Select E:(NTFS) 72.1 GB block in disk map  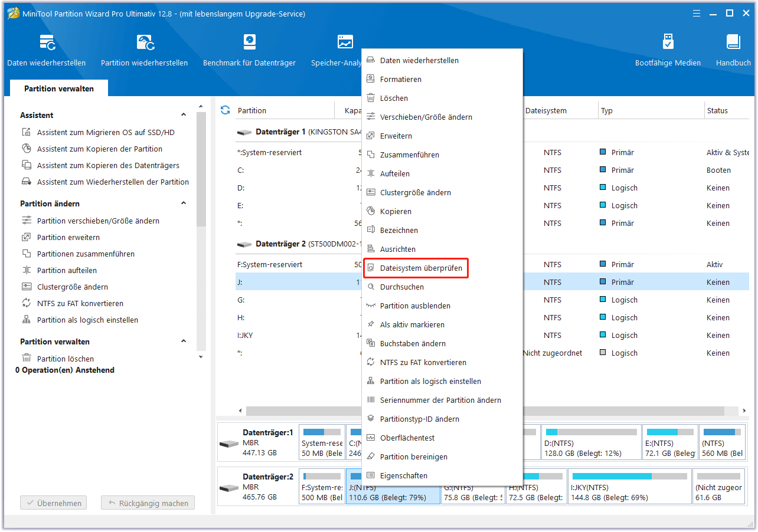pyautogui.click(x=670, y=442)
